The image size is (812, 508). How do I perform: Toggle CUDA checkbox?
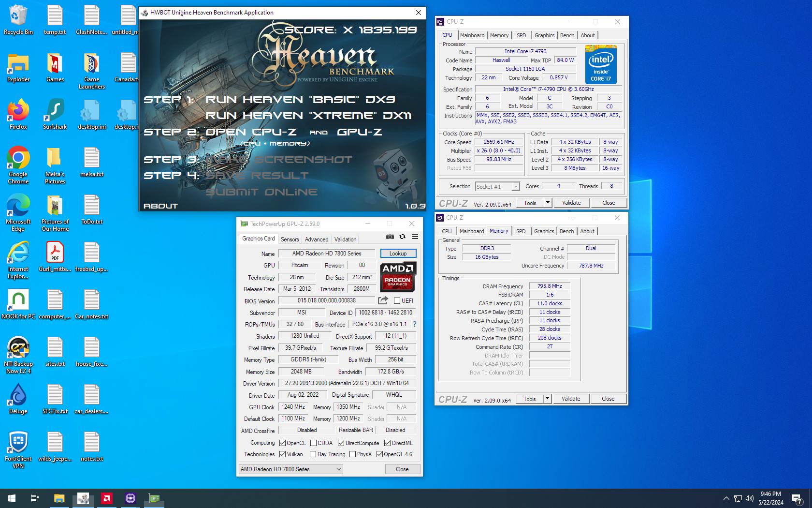tap(313, 443)
